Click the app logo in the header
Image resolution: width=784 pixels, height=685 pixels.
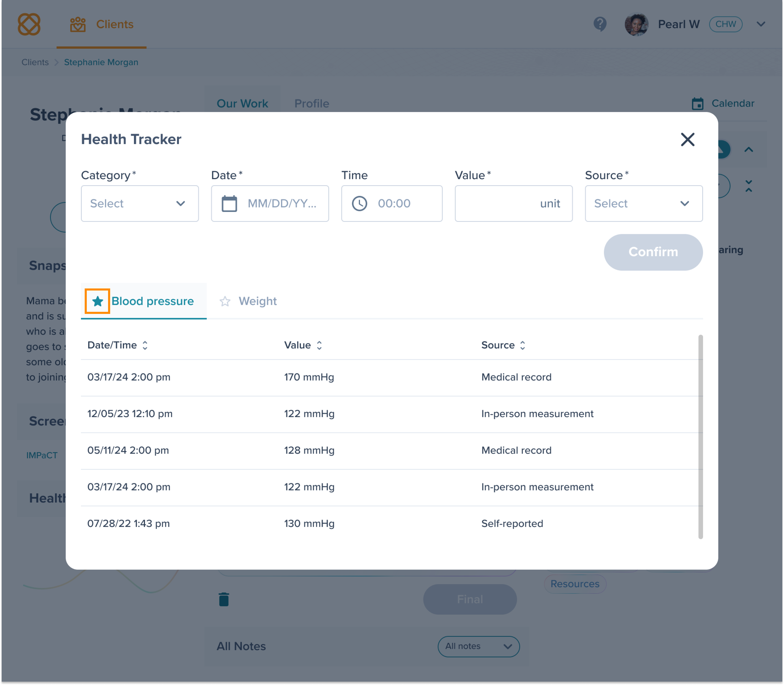click(x=29, y=24)
